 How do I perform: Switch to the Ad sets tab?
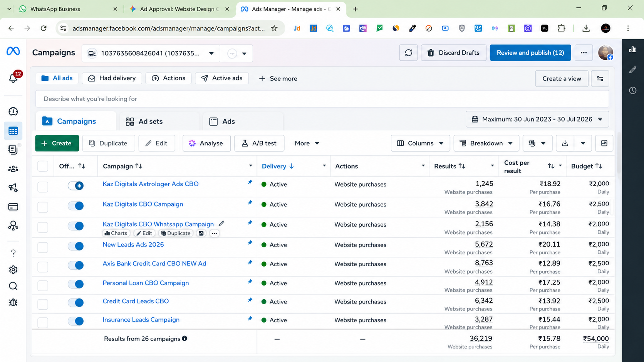tap(159, 122)
